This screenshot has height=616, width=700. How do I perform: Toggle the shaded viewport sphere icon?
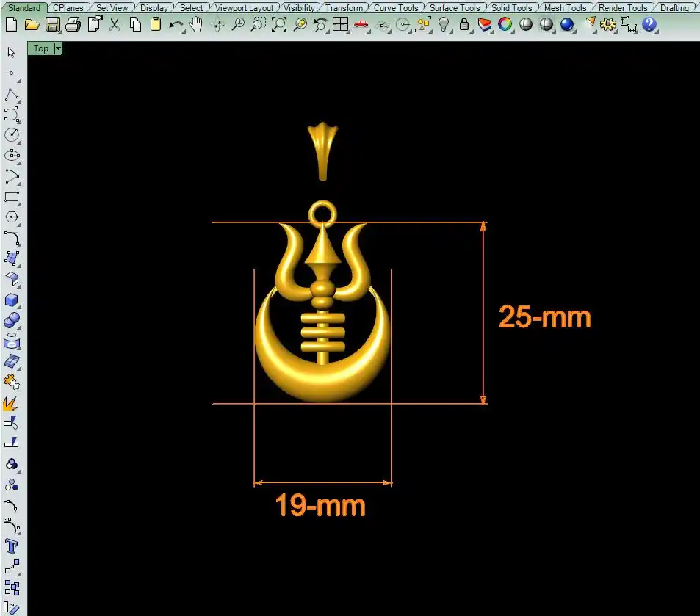pyautogui.click(x=525, y=25)
